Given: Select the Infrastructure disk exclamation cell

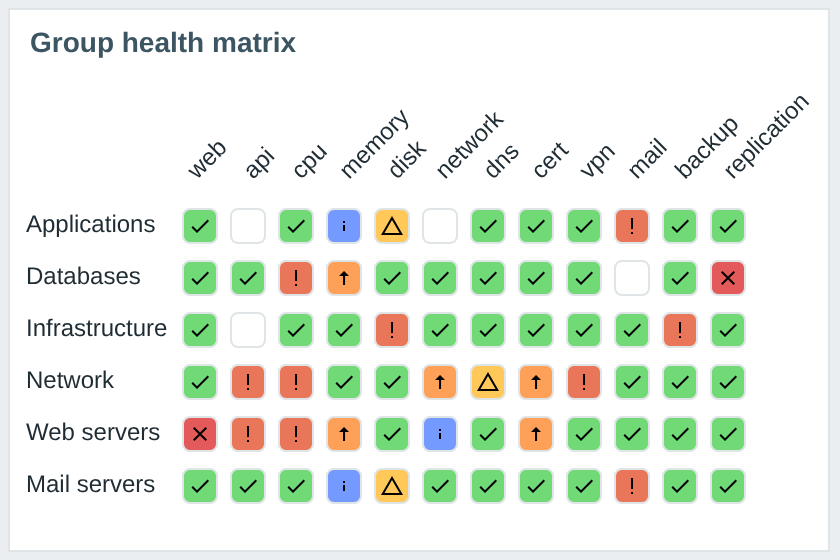Looking at the screenshot, I should (x=392, y=330).
